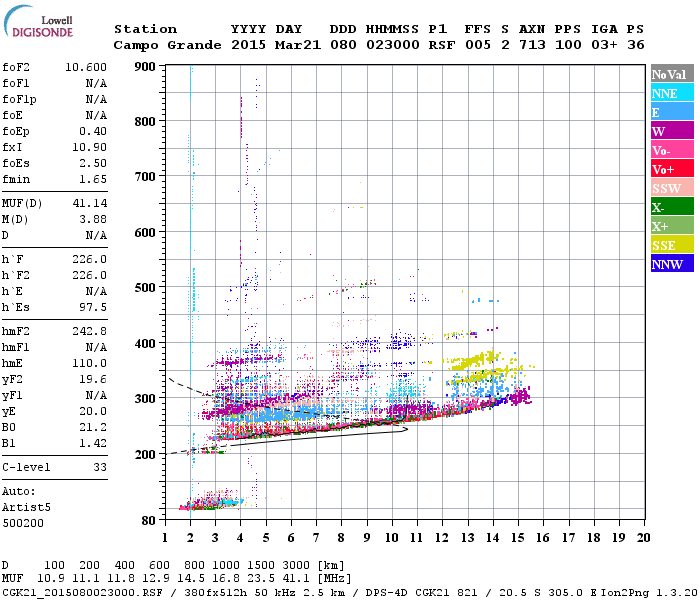Select the X+ light green swatch

(x=672, y=225)
